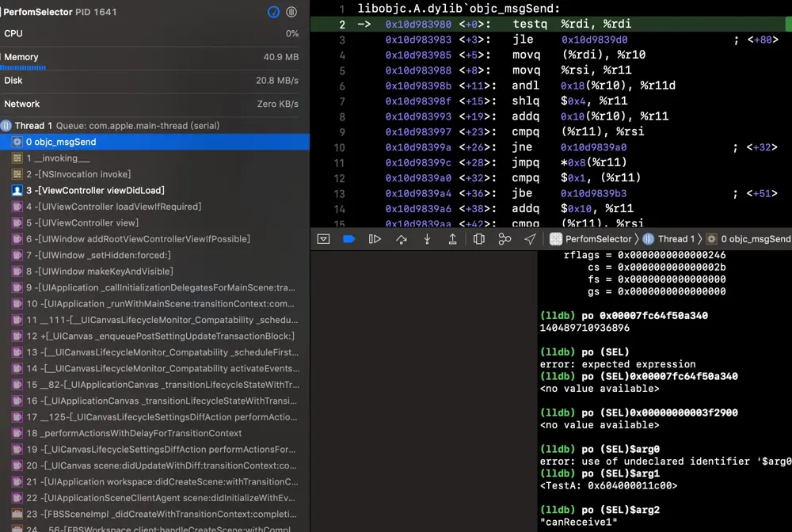Image resolution: width=792 pixels, height=532 pixels.
Task: Click the Step out icon
Action: pyautogui.click(x=452, y=239)
